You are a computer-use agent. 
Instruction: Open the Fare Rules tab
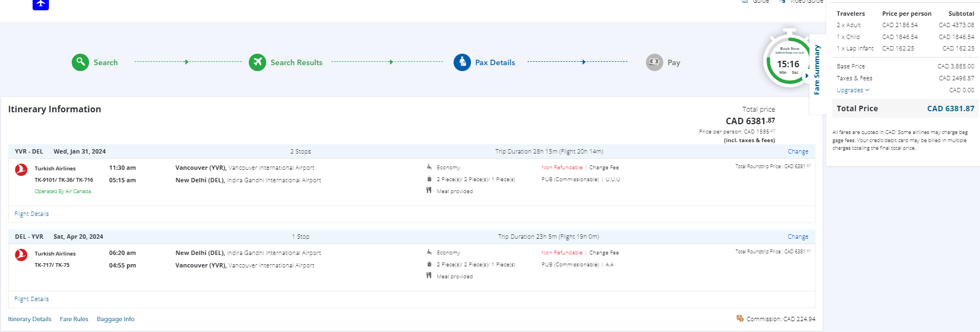point(74,319)
